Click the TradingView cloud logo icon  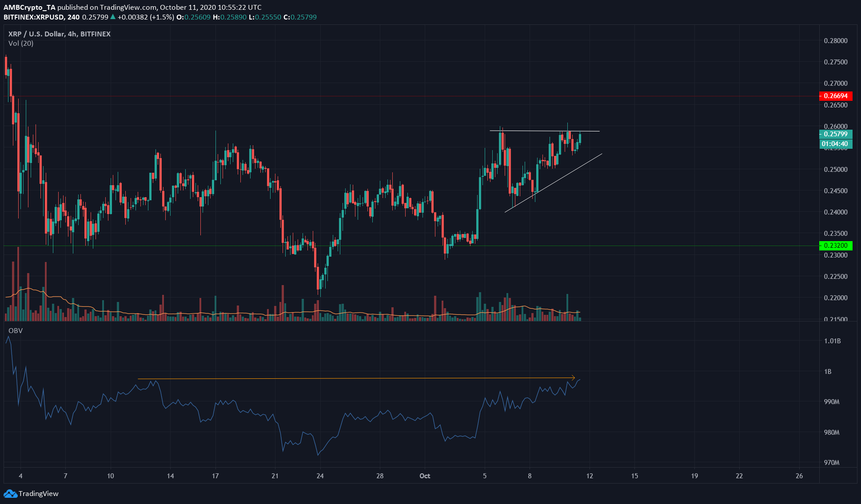click(10, 493)
